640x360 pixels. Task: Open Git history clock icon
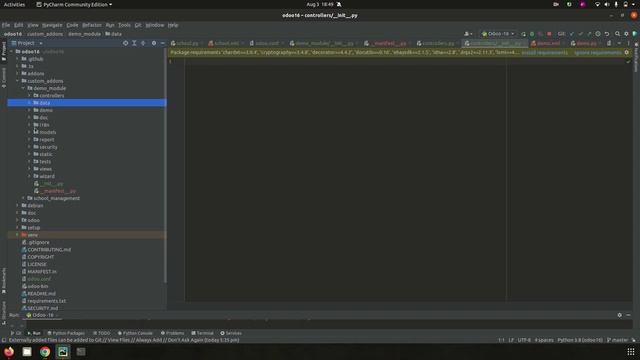point(598,34)
